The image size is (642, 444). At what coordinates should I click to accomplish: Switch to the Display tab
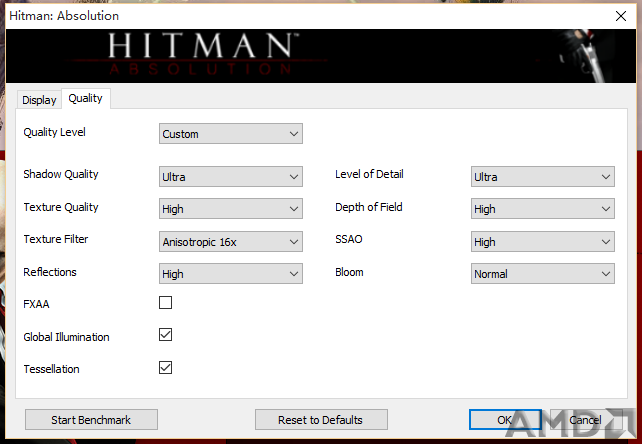click(x=39, y=100)
